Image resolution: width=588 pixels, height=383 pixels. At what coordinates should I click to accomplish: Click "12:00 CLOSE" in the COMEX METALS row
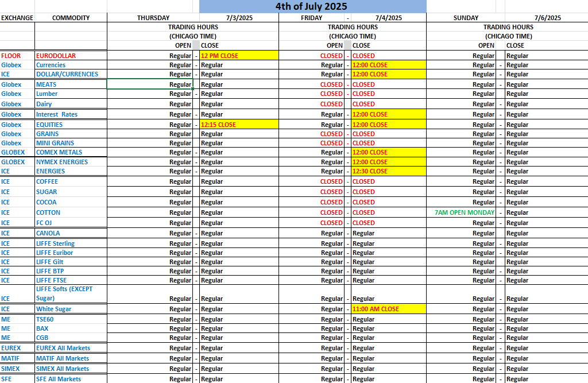(x=389, y=152)
